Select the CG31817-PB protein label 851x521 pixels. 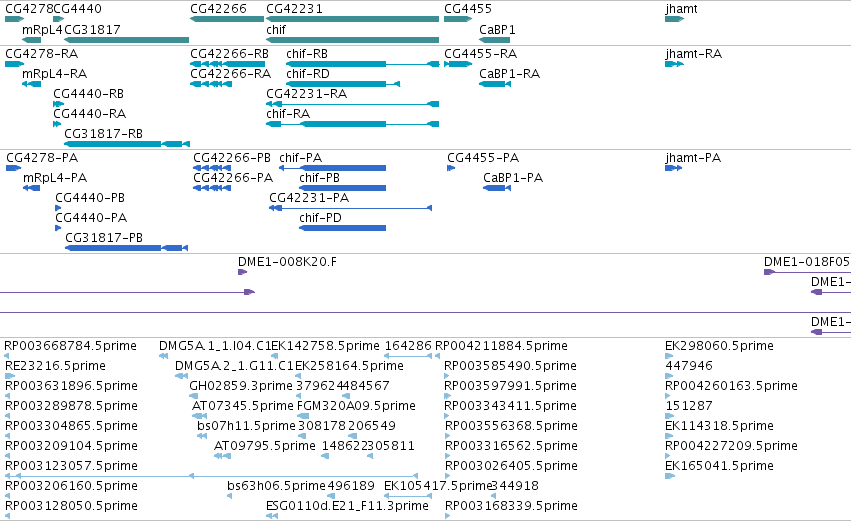(x=104, y=238)
